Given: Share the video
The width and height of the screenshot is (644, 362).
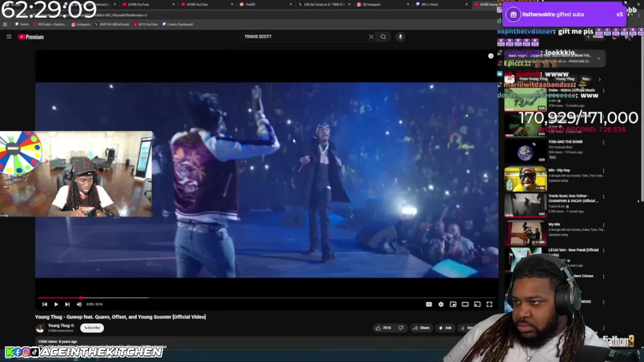Looking at the screenshot, I should pos(421,328).
